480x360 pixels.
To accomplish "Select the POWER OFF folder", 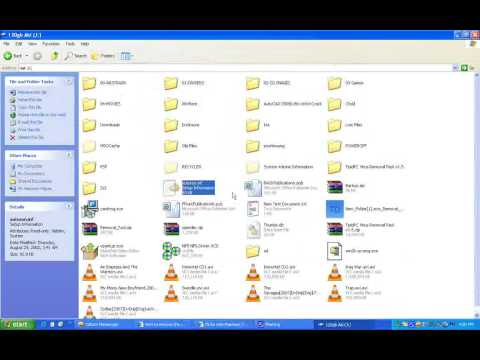I will click(x=347, y=146).
